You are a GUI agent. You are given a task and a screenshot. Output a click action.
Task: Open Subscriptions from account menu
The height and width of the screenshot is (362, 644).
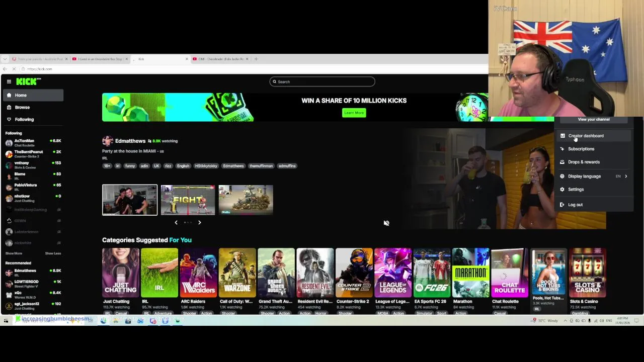pyautogui.click(x=594, y=149)
